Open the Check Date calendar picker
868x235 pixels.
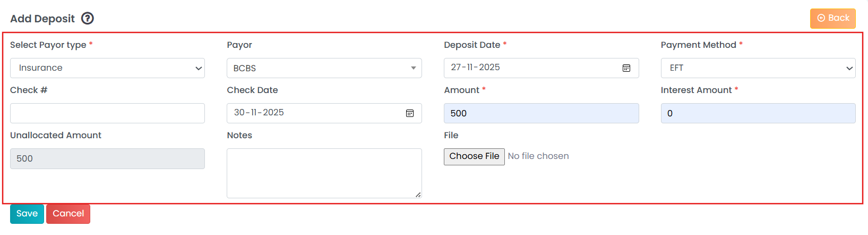tap(410, 113)
